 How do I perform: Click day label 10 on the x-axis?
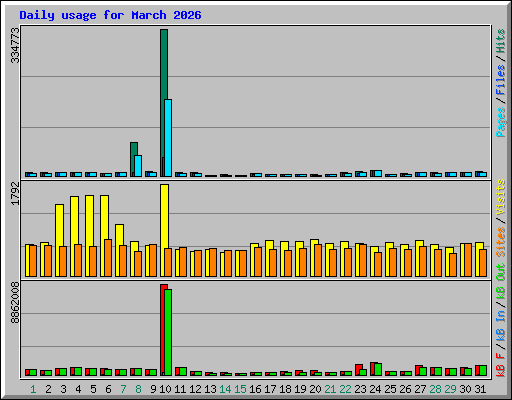point(165,389)
